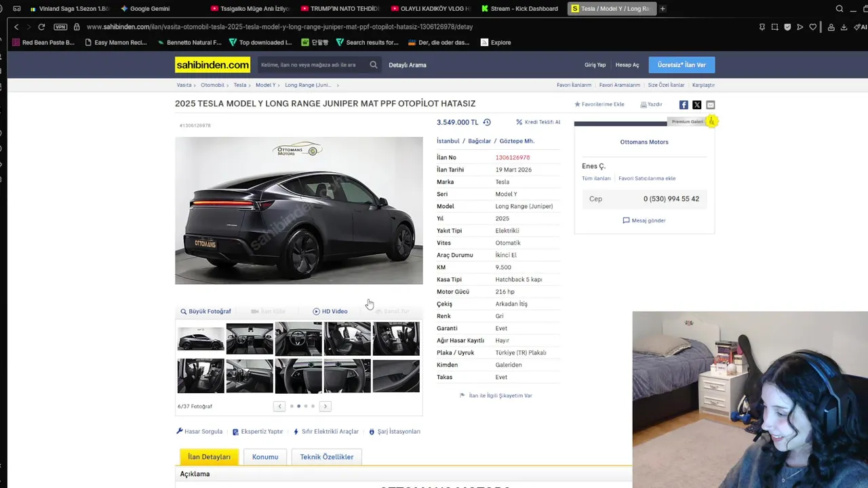Image resolution: width=868 pixels, height=488 pixels.
Task: Click the VPN badge in address bar
Action: (60, 27)
